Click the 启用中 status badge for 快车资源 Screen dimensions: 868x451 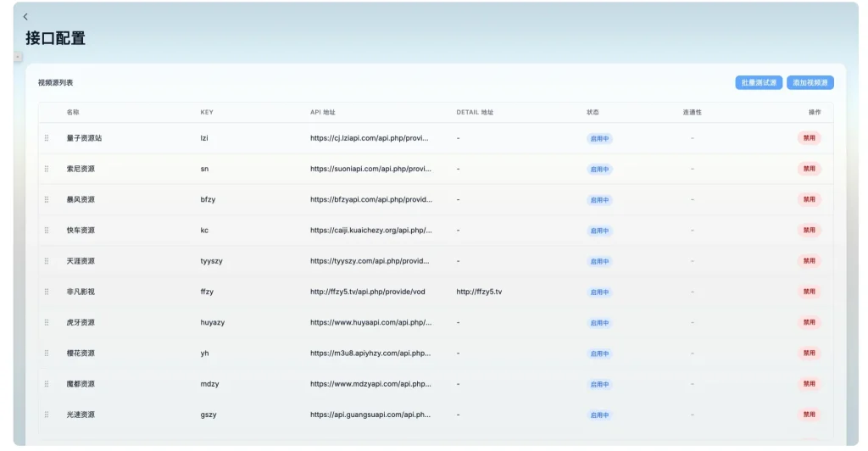pos(599,231)
